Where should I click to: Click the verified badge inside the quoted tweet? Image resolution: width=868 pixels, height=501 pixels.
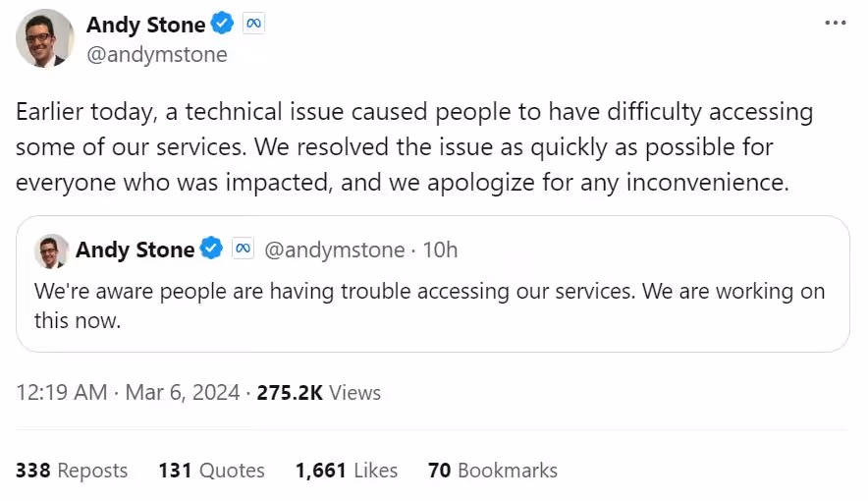(x=211, y=250)
